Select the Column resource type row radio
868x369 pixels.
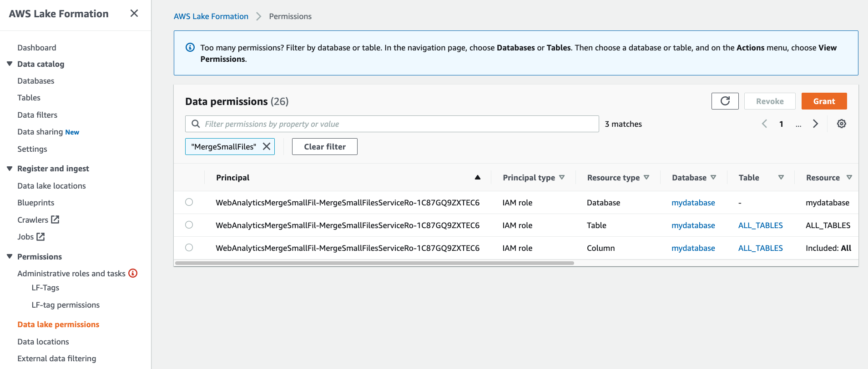pos(189,248)
